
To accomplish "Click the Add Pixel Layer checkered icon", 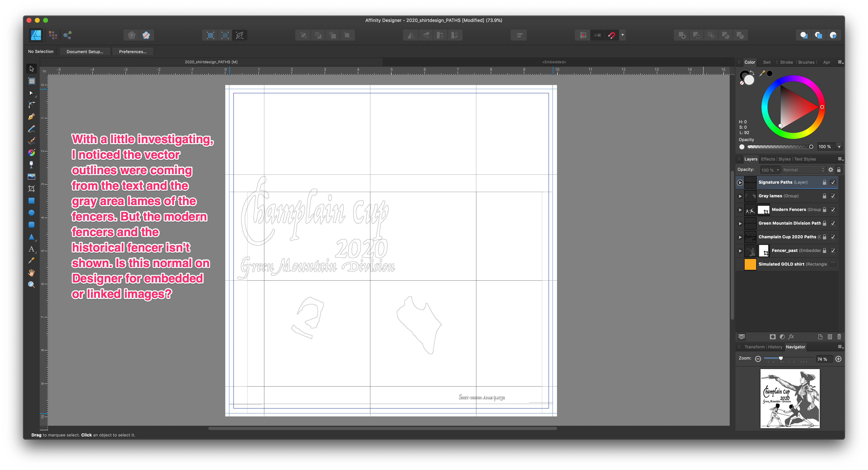I will tap(830, 337).
